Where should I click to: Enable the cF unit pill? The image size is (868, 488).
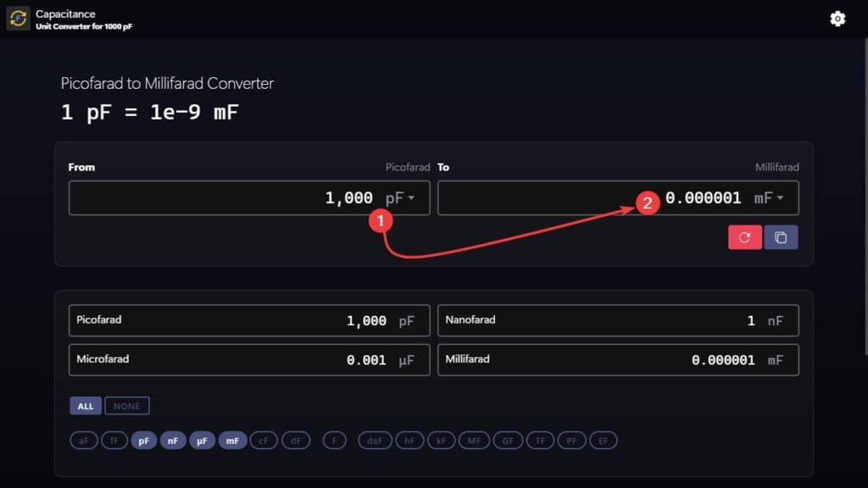(264, 441)
